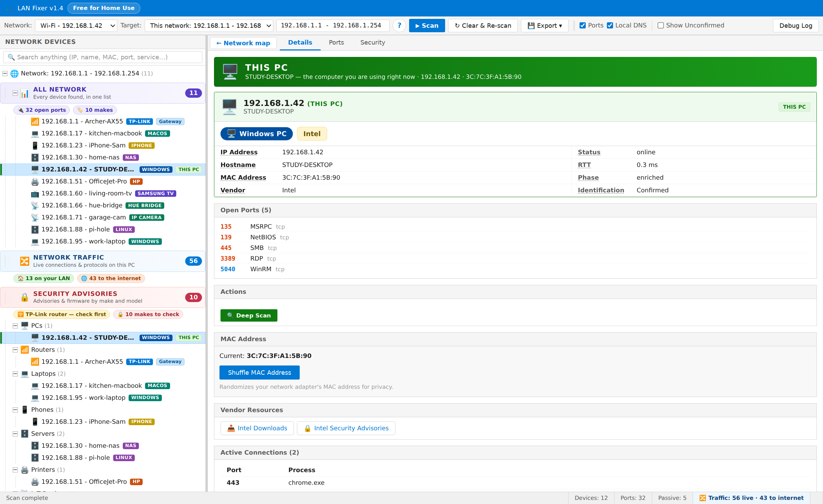Open the Network Wi-Fi dropdown
Image resolution: width=823 pixels, height=504 pixels.
(x=76, y=26)
